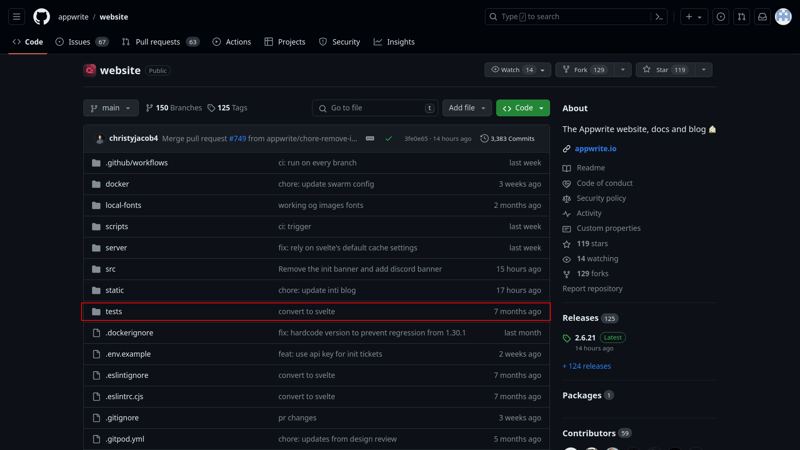This screenshot has height=450, width=800.
Task: Open the pull requests icon in header
Action: pyautogui.click(x=741, y=17)
